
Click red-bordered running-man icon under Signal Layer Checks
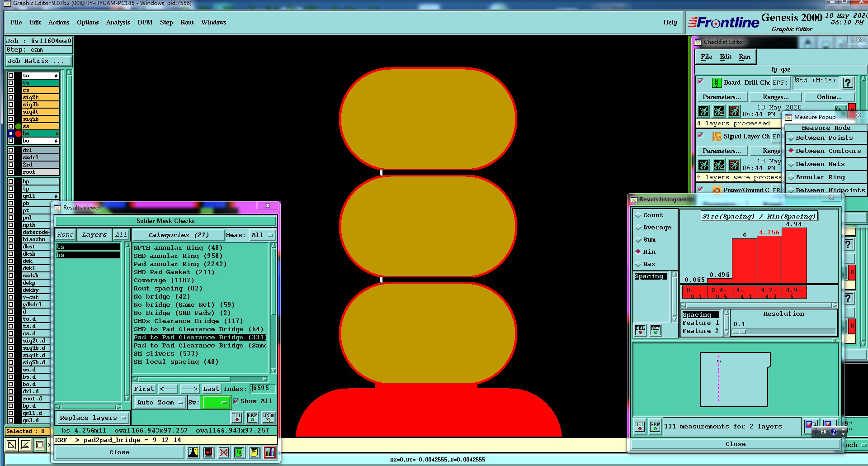click(x=735, y=165)
